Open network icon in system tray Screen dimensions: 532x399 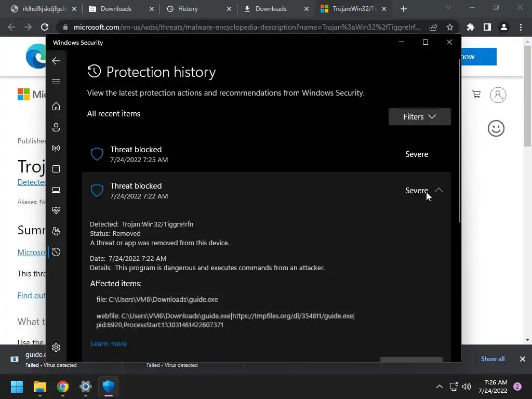point(454,387)
